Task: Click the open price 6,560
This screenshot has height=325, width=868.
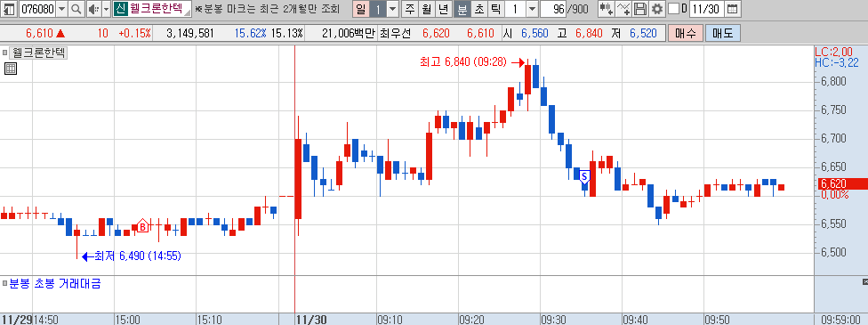Action: 534,33
